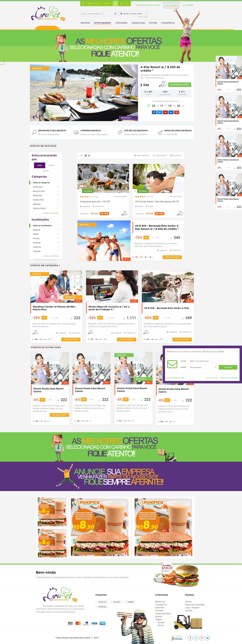Share featured resort deal on Twitter

click(x=160, y=112)
